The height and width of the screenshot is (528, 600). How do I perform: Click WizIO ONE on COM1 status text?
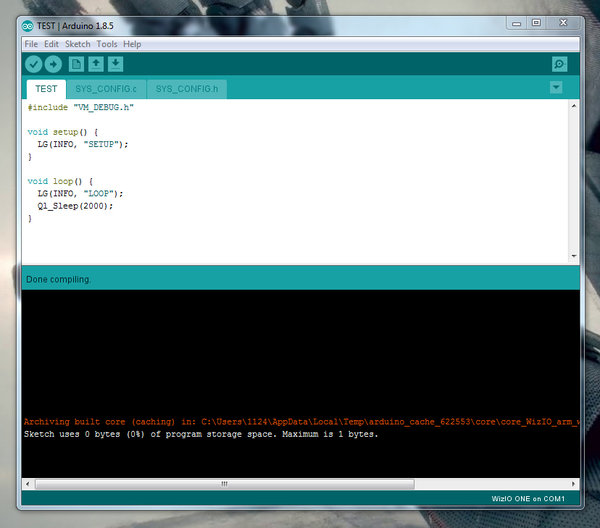(x=528, y=499)
